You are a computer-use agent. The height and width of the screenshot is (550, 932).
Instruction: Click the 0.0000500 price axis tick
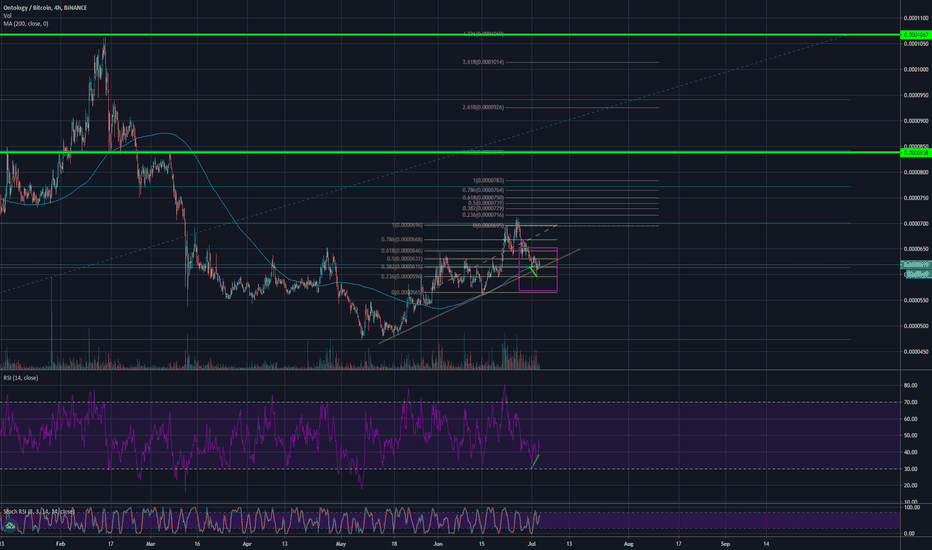point(916,326)
